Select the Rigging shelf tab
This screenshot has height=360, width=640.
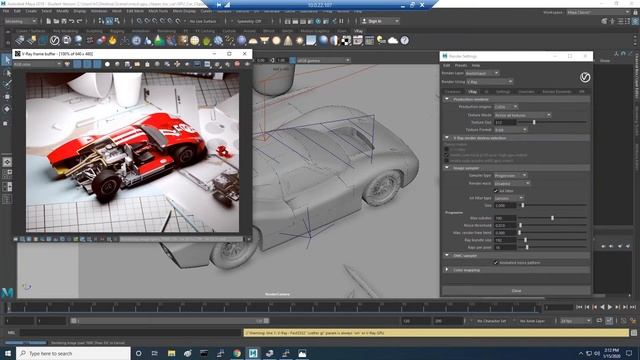[x=117, y=31]
